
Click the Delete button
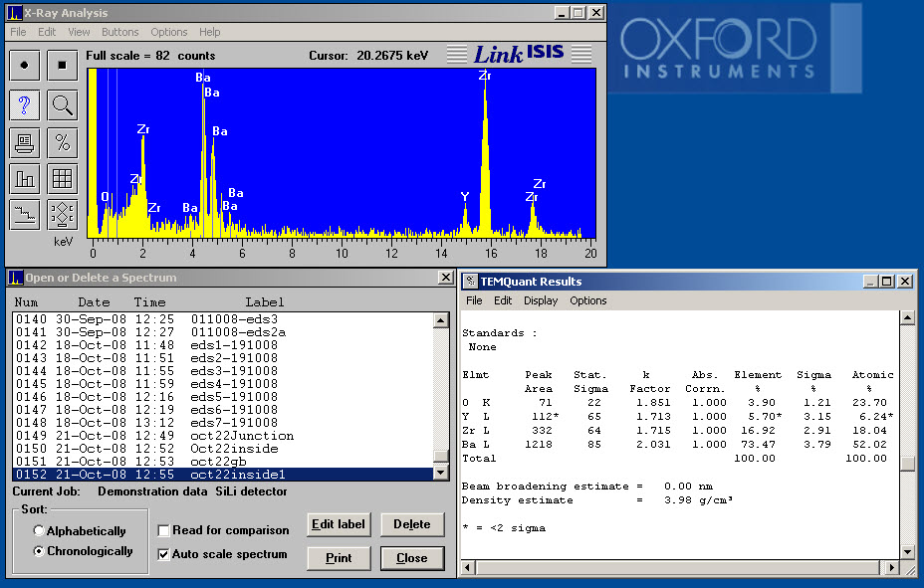(x=412, y=524)
